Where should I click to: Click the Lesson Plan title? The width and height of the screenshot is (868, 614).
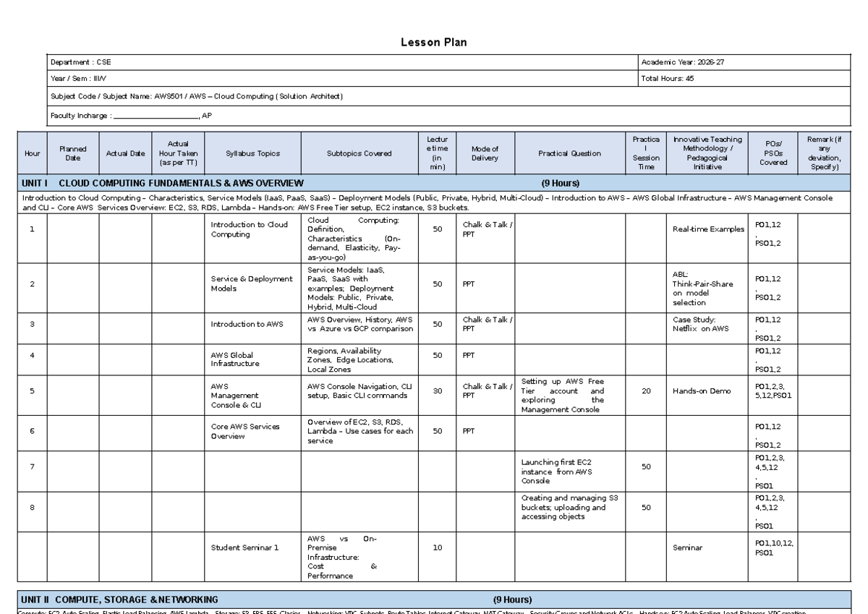pos(433,43)
